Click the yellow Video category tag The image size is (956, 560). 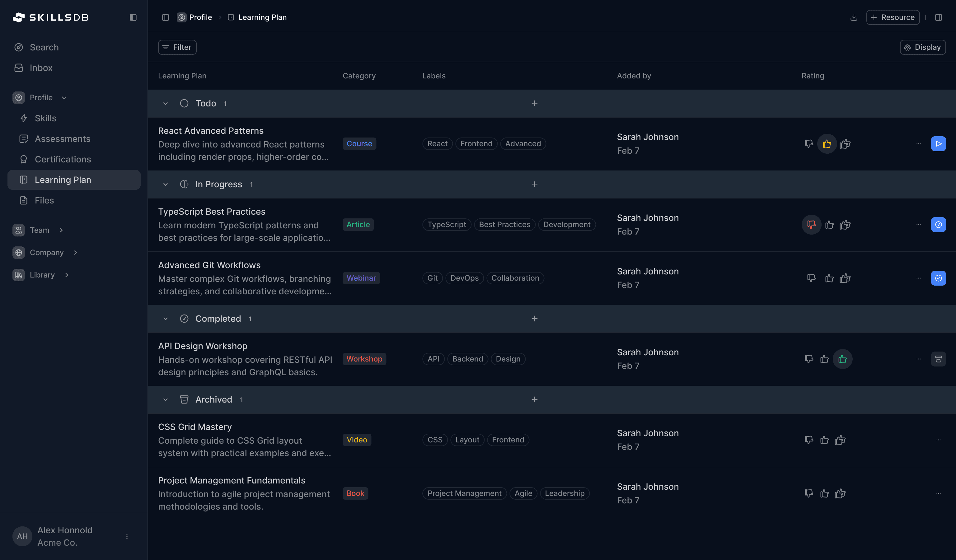coord(357,440)
